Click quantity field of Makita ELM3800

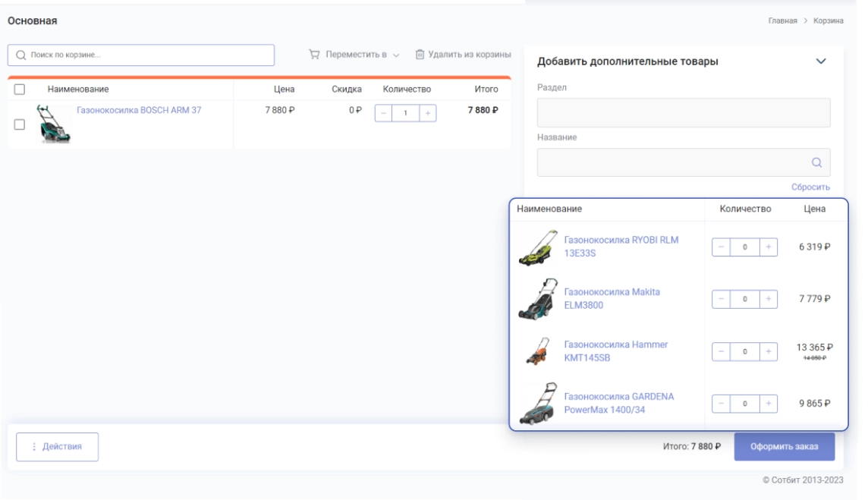744,299
